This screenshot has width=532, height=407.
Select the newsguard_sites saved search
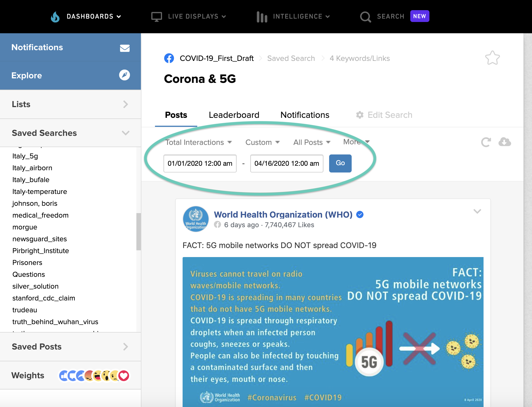pyautogui.click(x=39, y=239)
